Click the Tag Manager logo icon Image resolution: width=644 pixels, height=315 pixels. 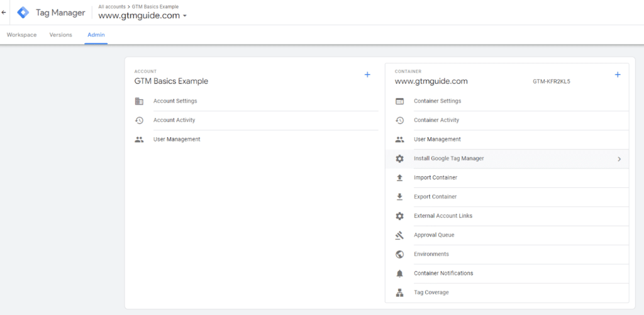23,13
